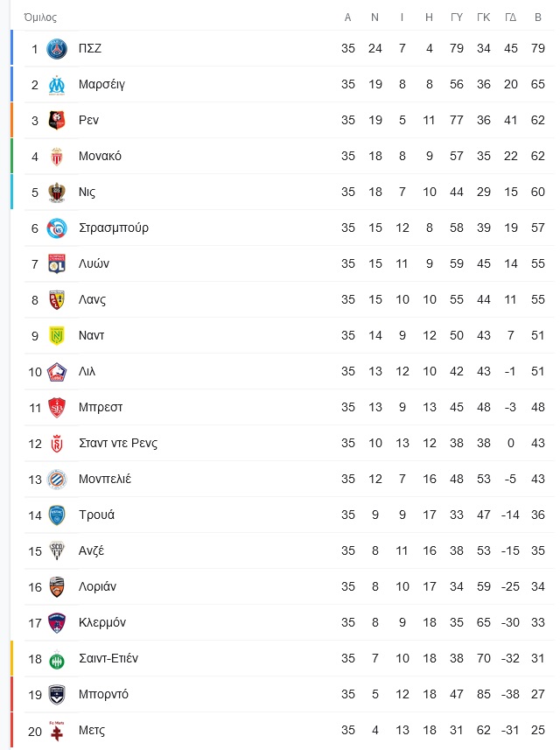Screen dimensions: 560x750
Task: Click the ΓΔ goal difference column header
Action: [x=512, y=18]
